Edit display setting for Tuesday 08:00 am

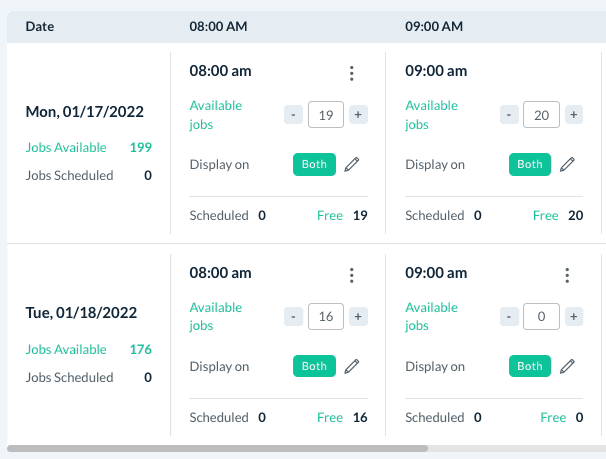point(351,366)
